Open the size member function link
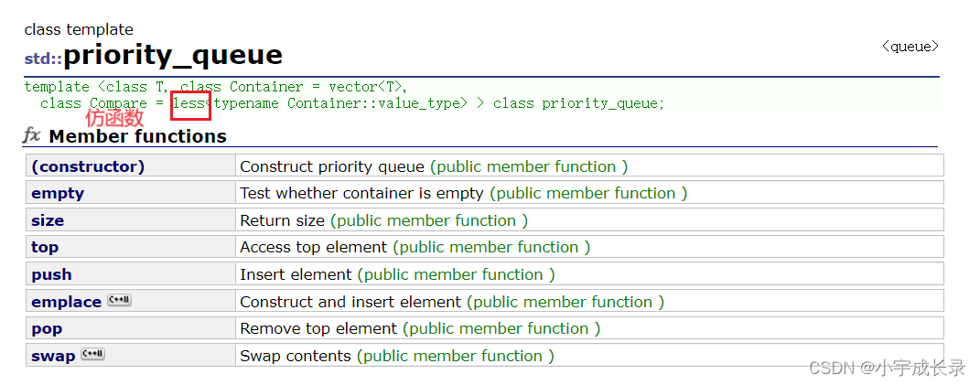This screenshot has width=980, height=385. coord(48,220)
